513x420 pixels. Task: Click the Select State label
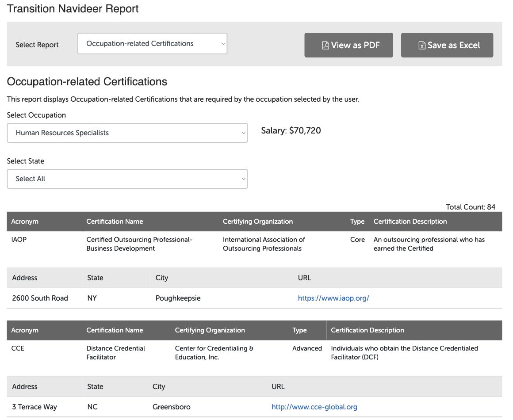pos(26,161)
